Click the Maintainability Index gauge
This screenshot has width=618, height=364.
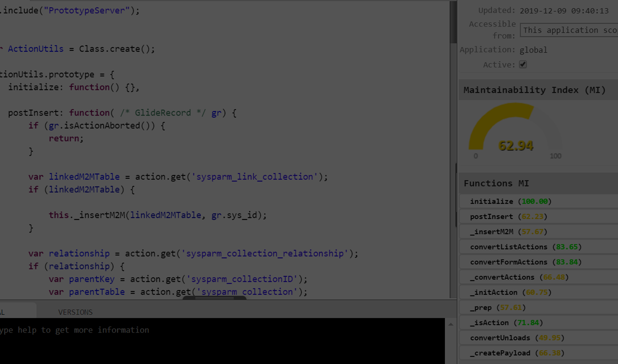point(515,131)
